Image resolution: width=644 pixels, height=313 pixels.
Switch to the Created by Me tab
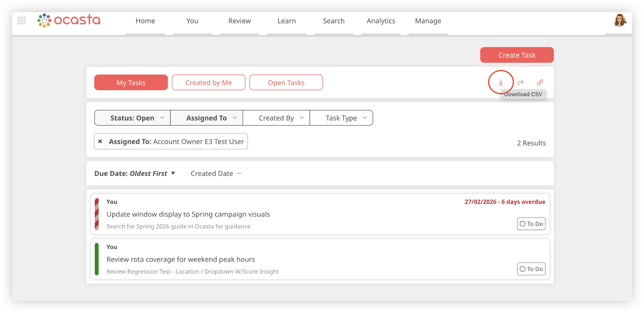pyautogui.click(x=208, y=82)
